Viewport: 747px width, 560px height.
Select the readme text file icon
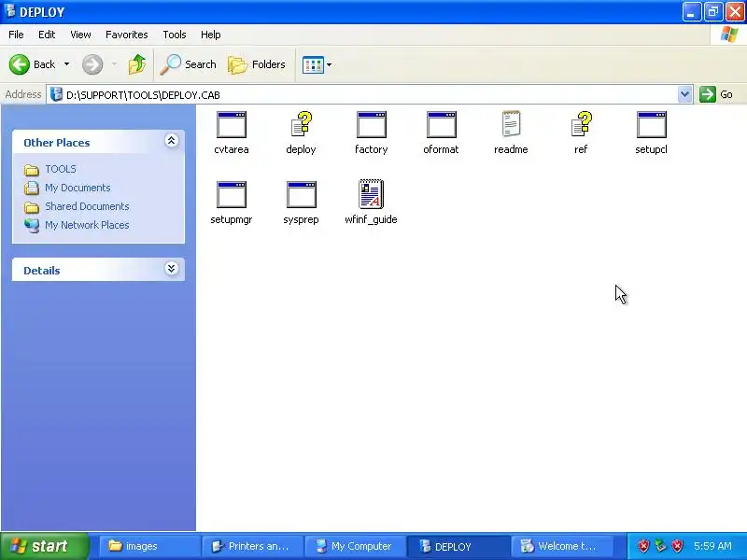511,124
